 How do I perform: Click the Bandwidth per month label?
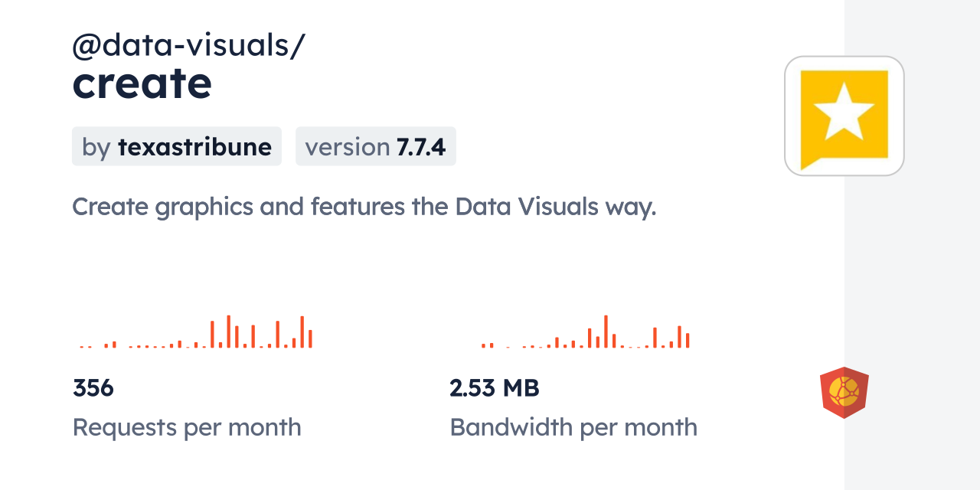coord(573,427)
